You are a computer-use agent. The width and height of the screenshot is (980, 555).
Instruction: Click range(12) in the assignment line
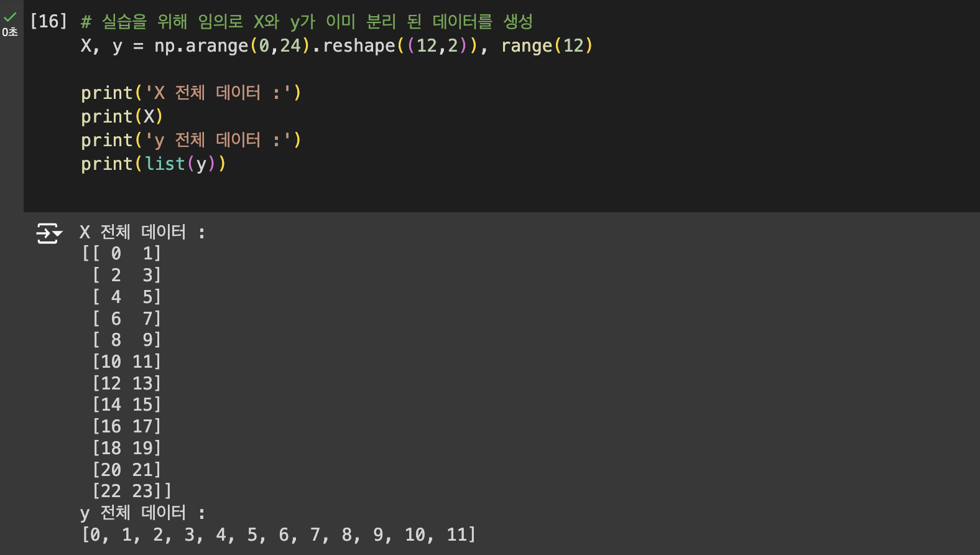546,46
